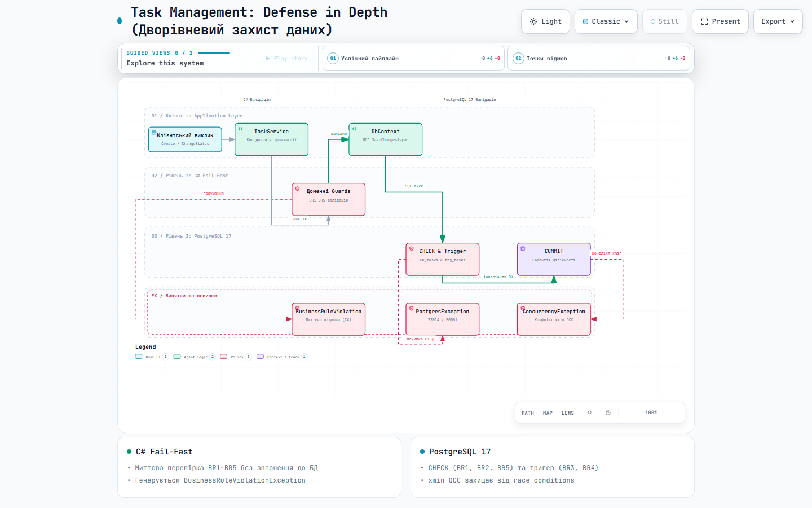812x508 pixels.
Task: Toggle the User UI legend swatch
Action: (139, 357)
